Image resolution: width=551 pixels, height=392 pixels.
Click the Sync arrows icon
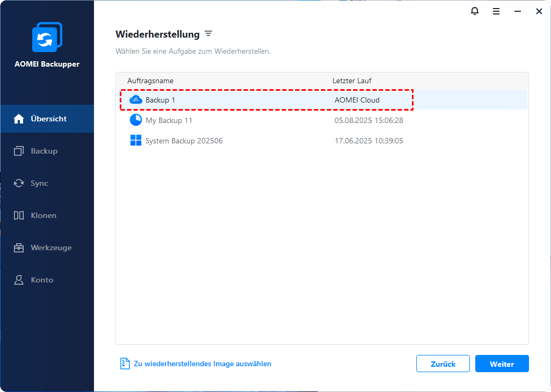click(x=19, y=183)
